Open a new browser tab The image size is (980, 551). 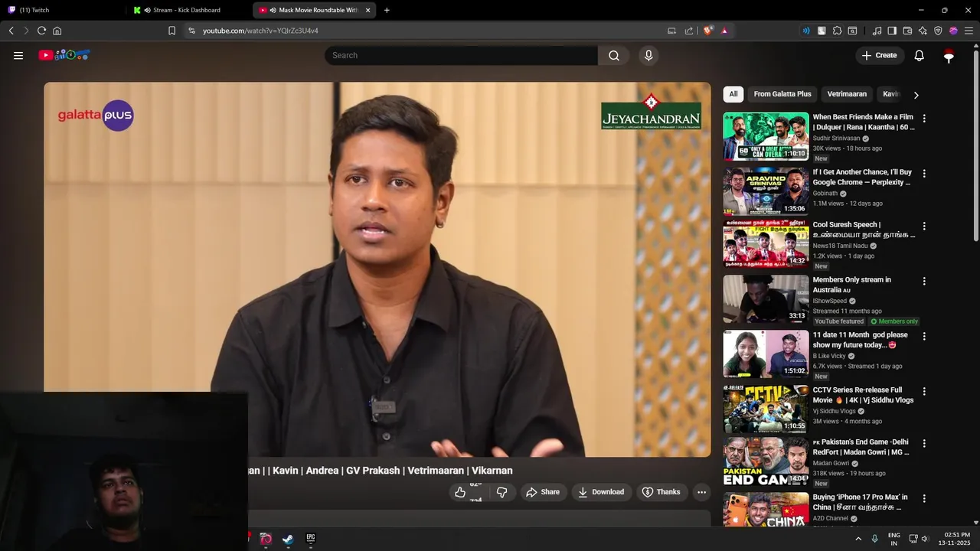[x=387, y=10]
